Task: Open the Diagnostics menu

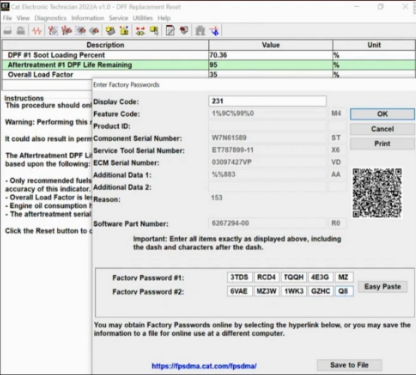Action: point(50,18)
